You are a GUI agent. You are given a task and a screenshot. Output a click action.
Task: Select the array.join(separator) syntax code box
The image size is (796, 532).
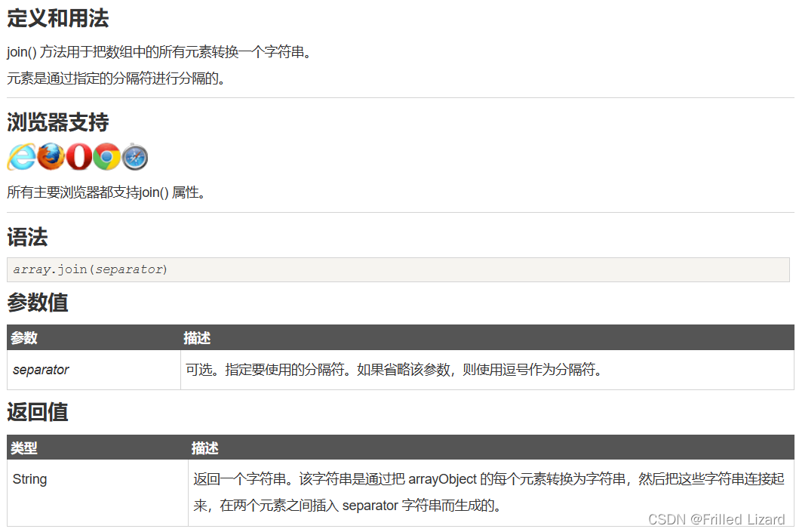[x=398, y=269]
